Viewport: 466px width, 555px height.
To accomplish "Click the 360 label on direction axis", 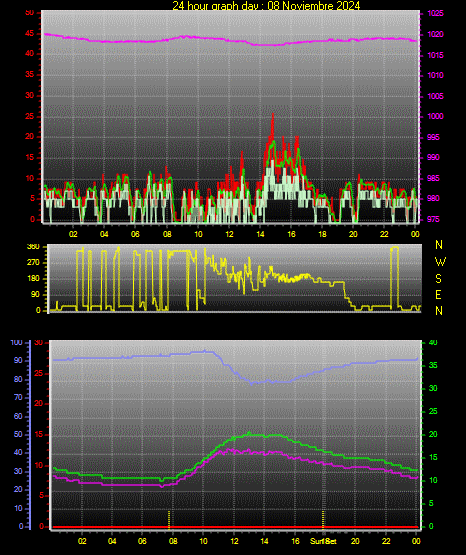I will click(x=33, y=247).
